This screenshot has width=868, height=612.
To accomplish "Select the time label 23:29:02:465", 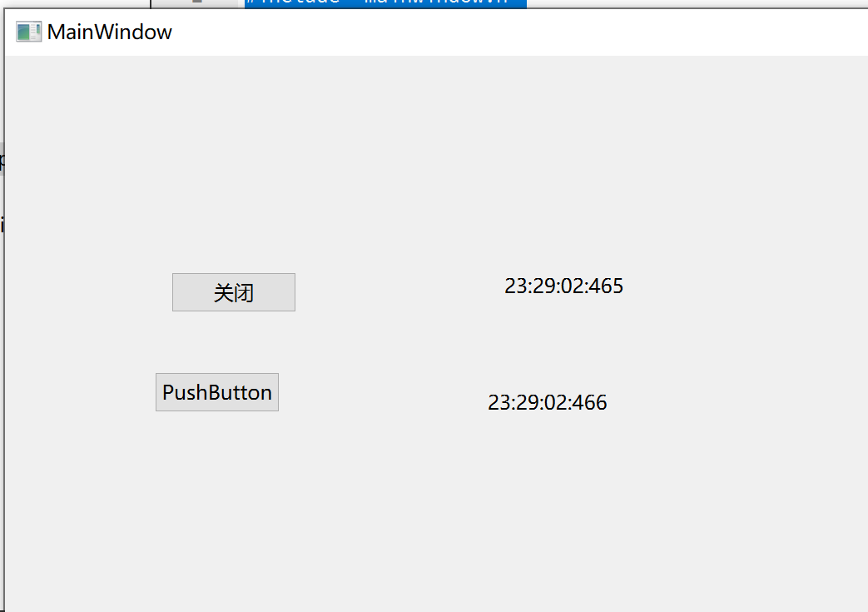I will pos(563,286).
